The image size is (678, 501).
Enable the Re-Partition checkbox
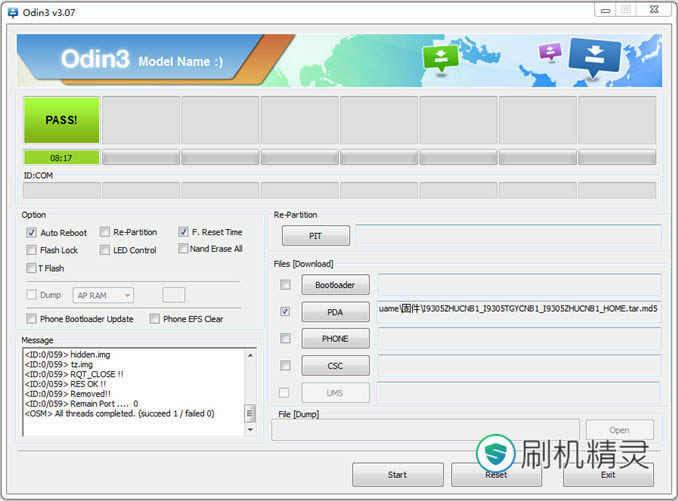105,232
